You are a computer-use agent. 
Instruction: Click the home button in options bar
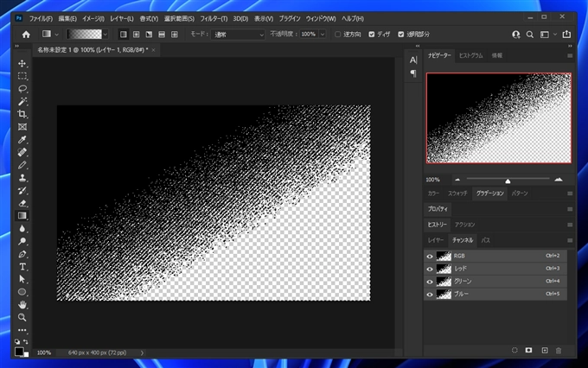pos(26,35)
